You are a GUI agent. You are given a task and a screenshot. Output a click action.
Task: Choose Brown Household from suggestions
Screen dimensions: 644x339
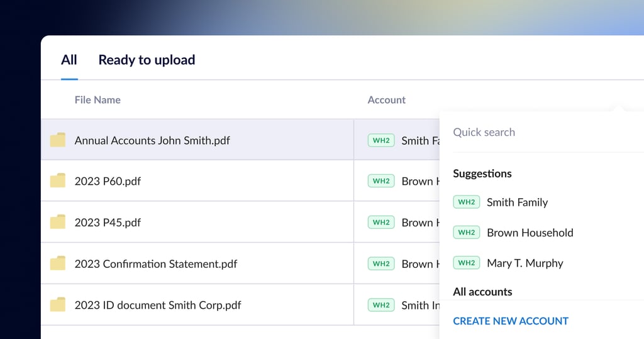[530, 233]
